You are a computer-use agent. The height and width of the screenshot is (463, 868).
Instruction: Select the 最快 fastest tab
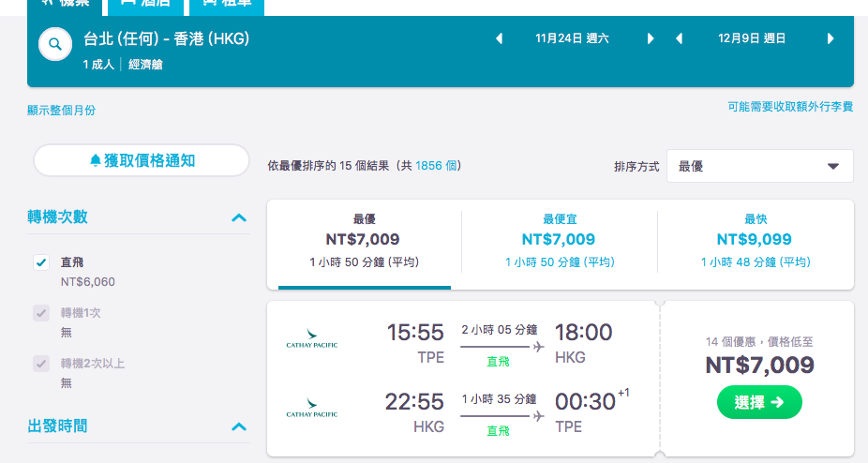756,242
